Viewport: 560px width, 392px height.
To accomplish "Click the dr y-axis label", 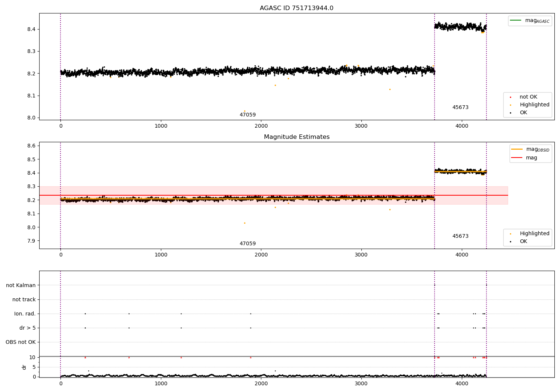I will pos(24,367).
